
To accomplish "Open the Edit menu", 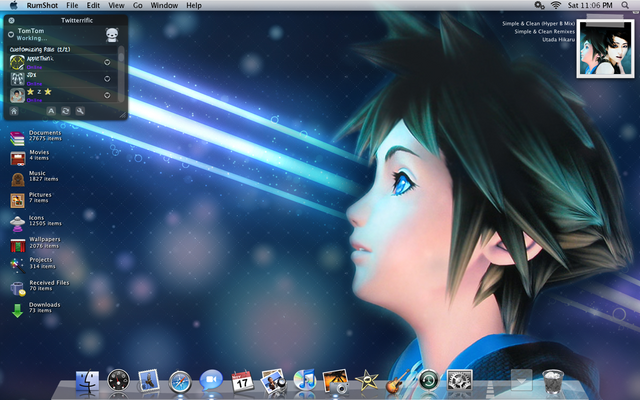I will [x=93, y=5].
